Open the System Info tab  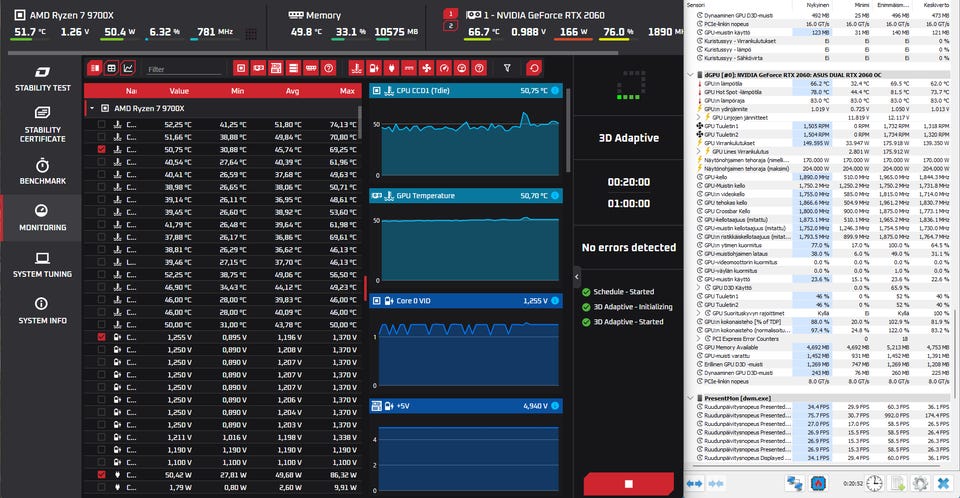[42, 311]
